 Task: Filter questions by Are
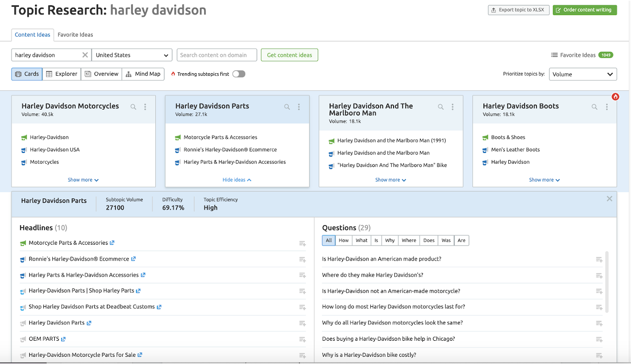point(462,240)
